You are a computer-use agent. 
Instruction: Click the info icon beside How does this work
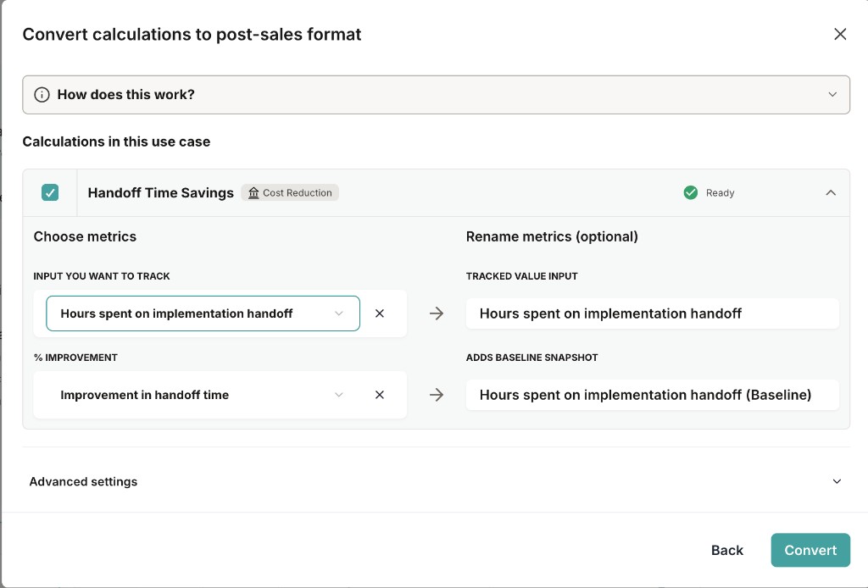[x=42, y=95]
